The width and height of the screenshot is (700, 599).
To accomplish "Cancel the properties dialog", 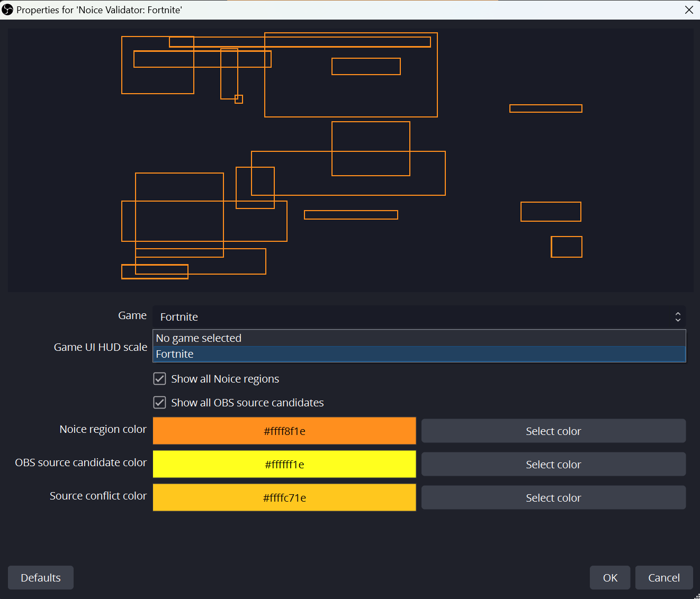I will (x=664, y=577).
